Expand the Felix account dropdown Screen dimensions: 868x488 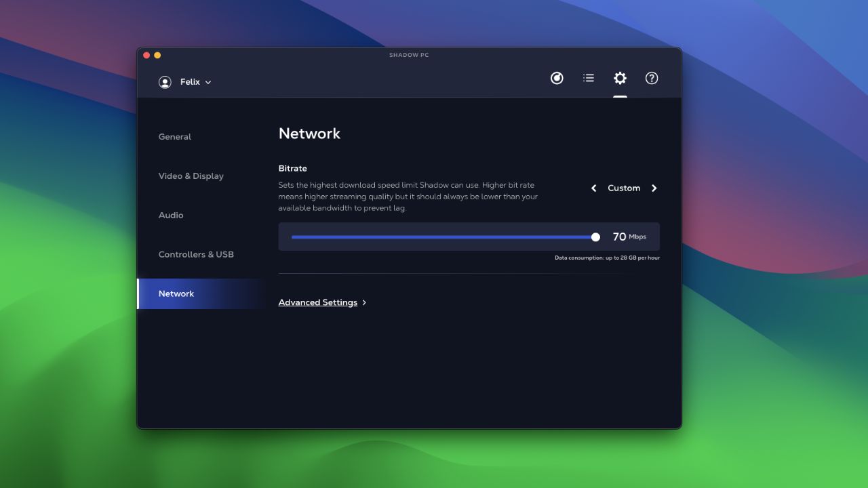coord(208,82)
